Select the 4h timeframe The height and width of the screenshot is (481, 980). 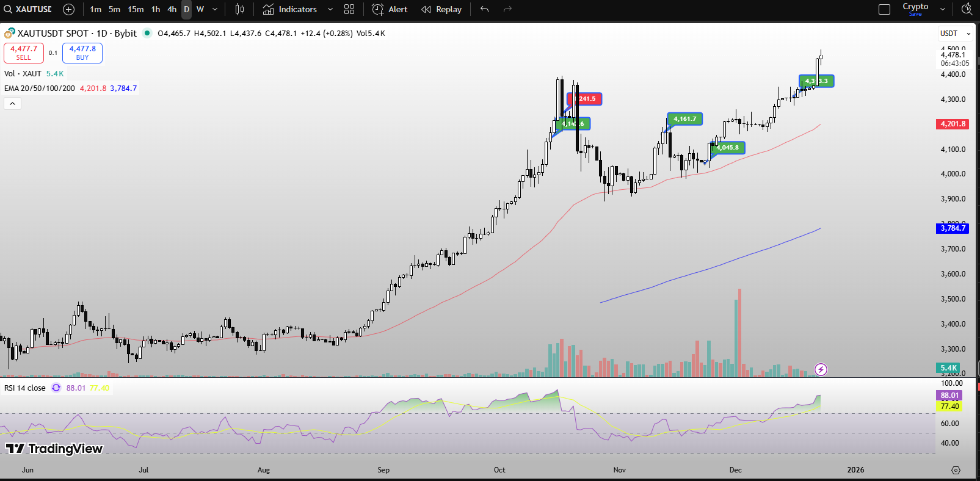click(172, 9)
